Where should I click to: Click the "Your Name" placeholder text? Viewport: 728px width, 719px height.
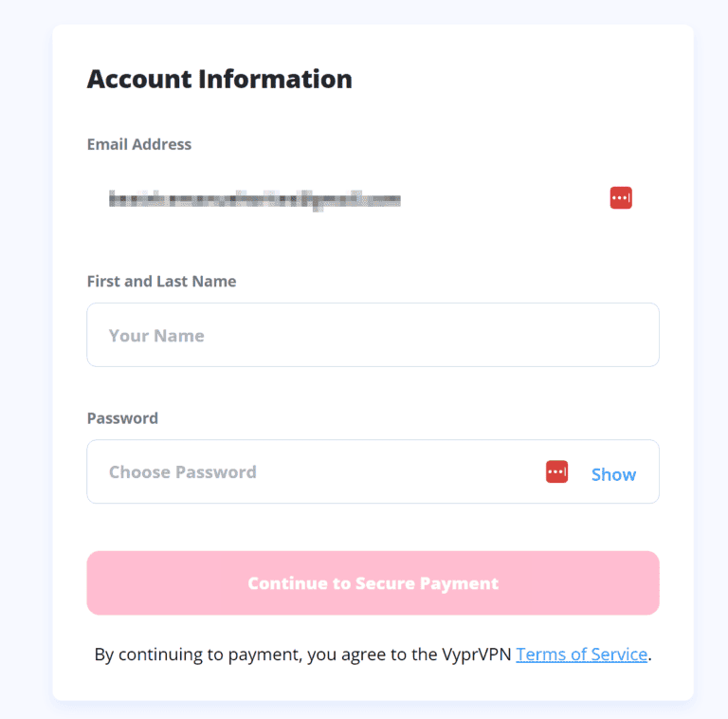(x=156, y=335)
